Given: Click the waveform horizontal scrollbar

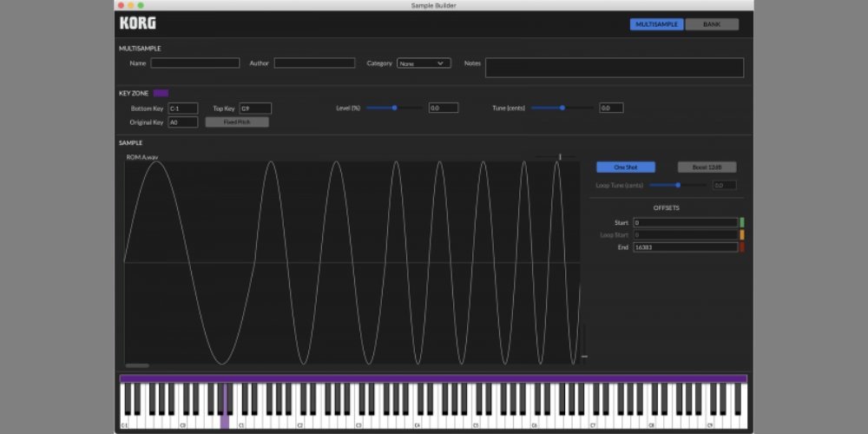Looking at the screenshot, I should [x=137, y=365].
